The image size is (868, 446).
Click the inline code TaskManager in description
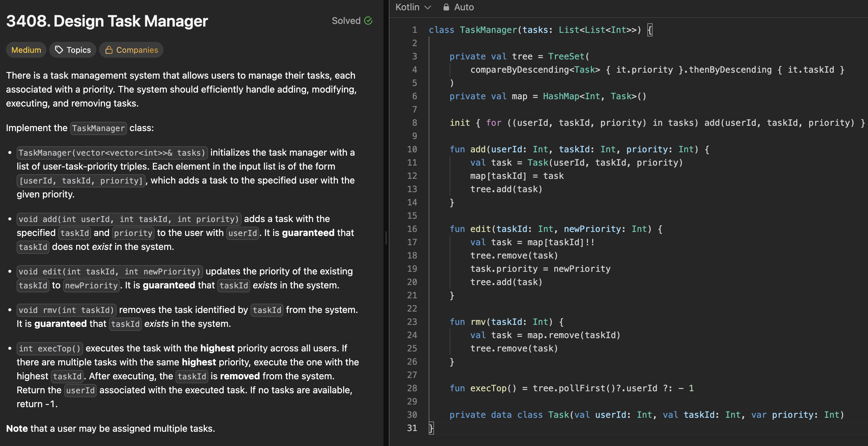coord(98,128)
